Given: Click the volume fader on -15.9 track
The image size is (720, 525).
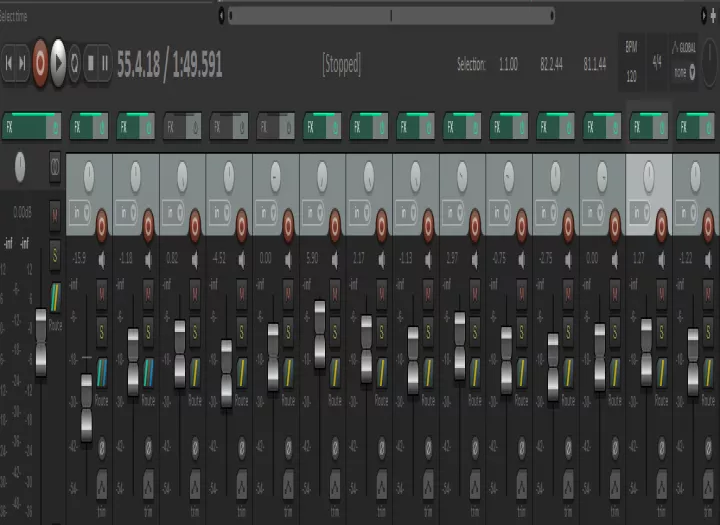Looking at the screenshot, I should pyautogui.click(x=86, y=408).
